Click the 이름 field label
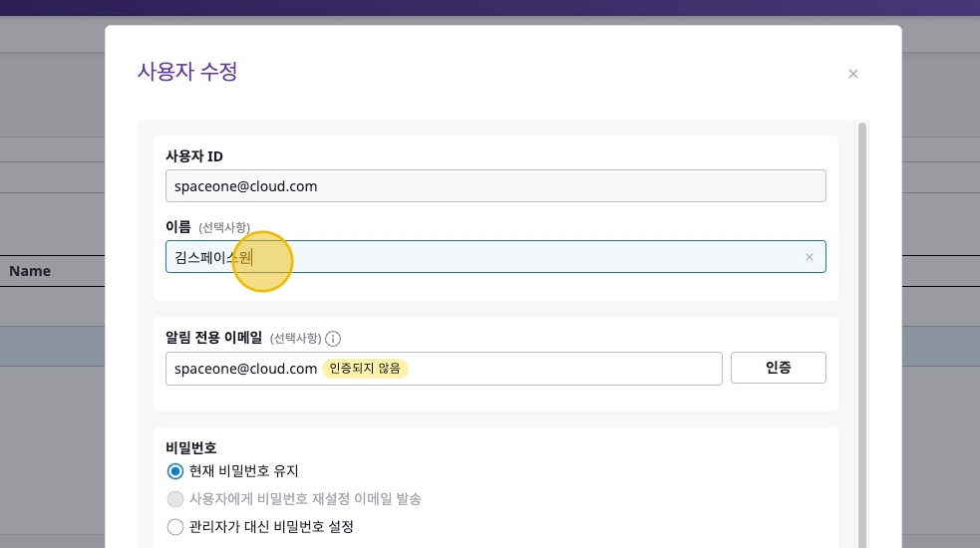Viewport: 980px width, 548px height. [178, 227]
